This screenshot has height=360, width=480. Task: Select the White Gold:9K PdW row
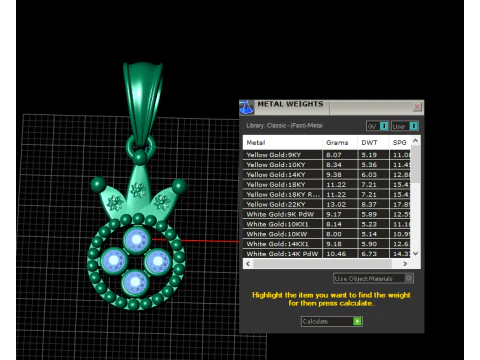click(x=327, y=214)
